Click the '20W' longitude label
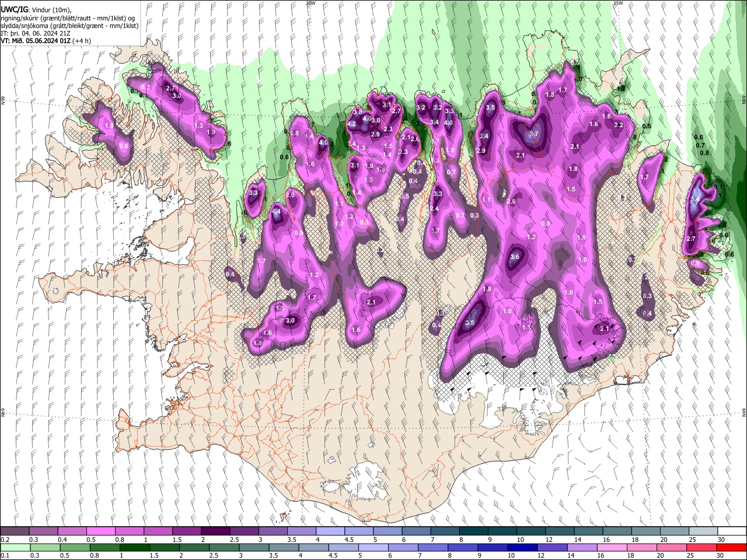The width and height of the screenshot is (747, 560). click(310, 2)
